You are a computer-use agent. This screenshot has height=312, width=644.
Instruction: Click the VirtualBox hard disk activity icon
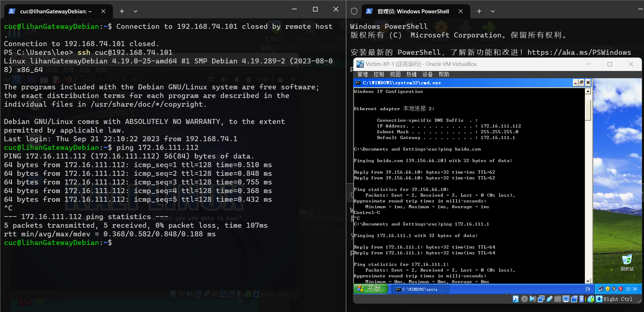coord(516,299)
